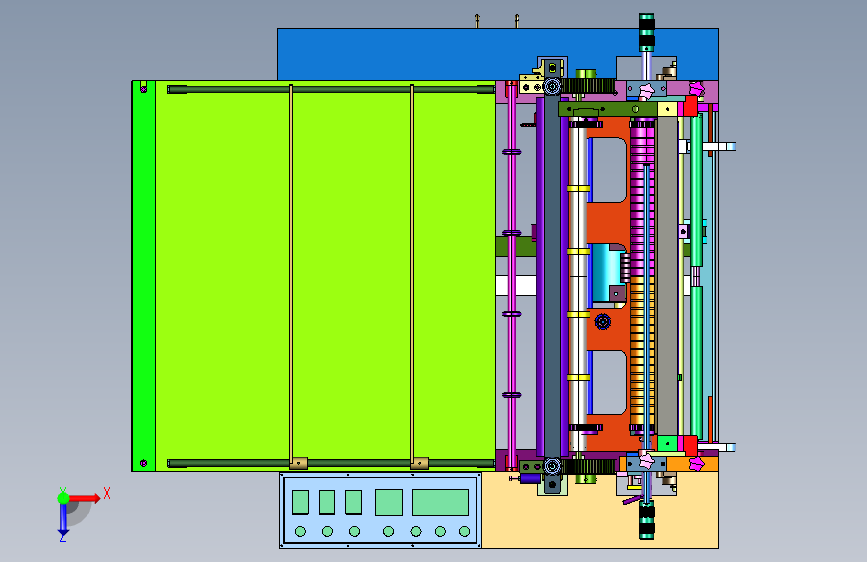Screen dimensions: 867x562
Task: Select the white roller with yellow rings
Action: [578, 282]
